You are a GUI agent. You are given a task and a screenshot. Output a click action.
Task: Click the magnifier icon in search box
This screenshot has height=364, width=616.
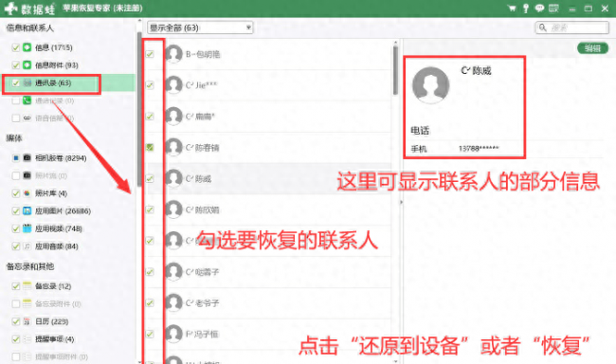click(542, 27)
